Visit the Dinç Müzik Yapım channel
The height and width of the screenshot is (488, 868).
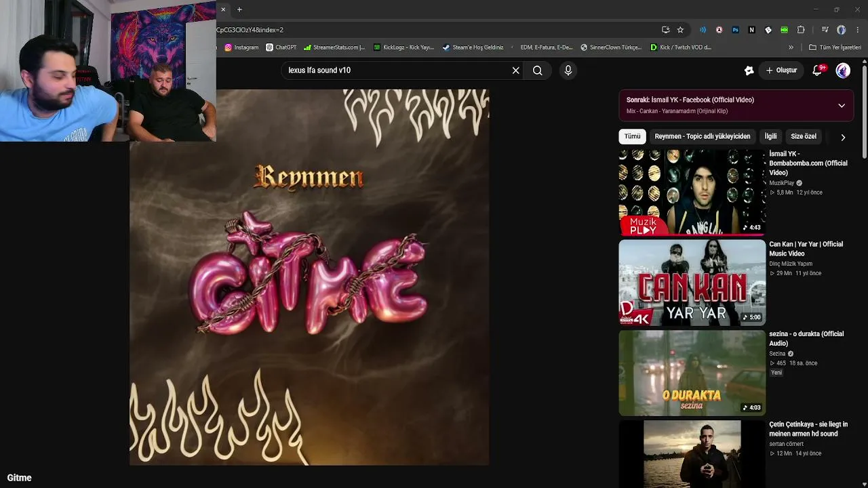791,264
